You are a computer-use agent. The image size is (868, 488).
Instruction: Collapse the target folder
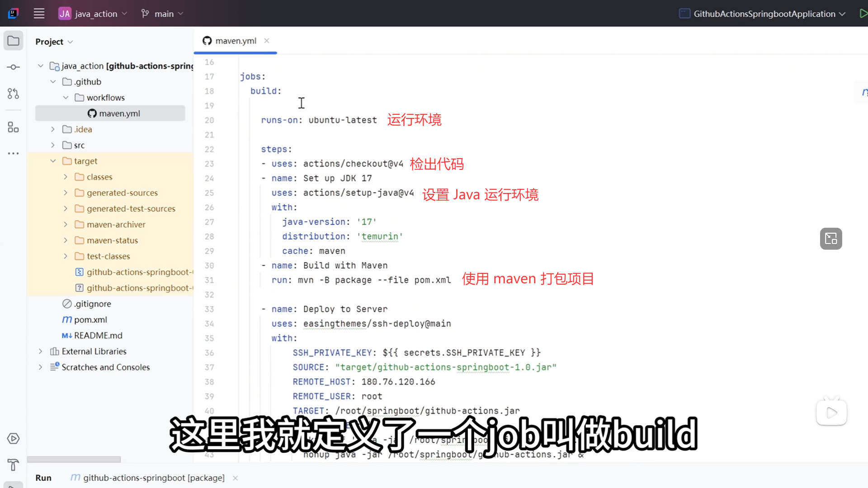click(53, 161)
